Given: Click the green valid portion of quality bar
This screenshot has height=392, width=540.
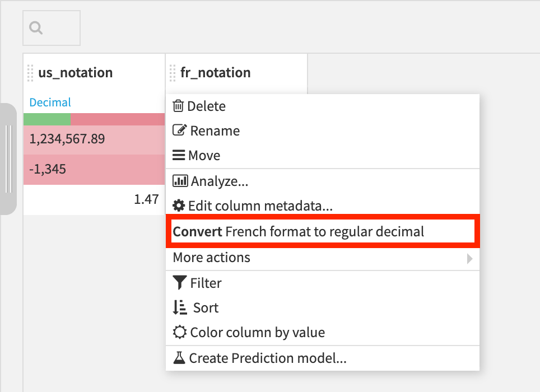Looking at the screenshot, I should point(47,119).
